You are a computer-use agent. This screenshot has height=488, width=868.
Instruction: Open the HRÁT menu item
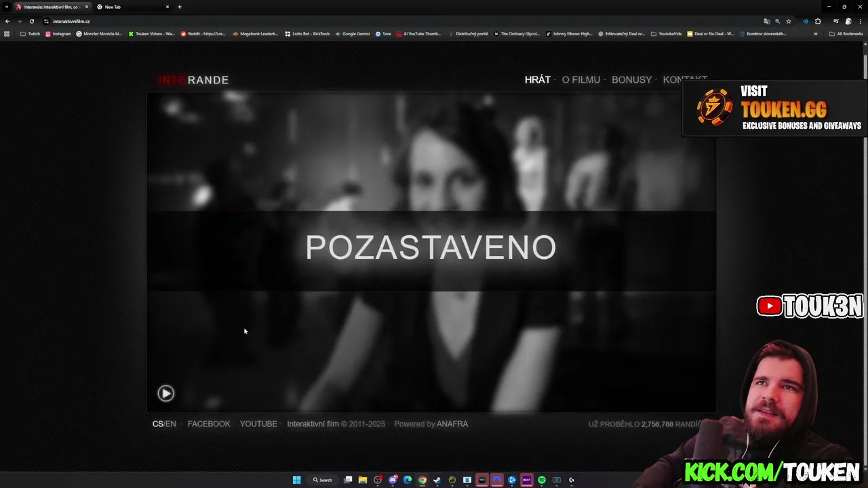pos(538,80)
